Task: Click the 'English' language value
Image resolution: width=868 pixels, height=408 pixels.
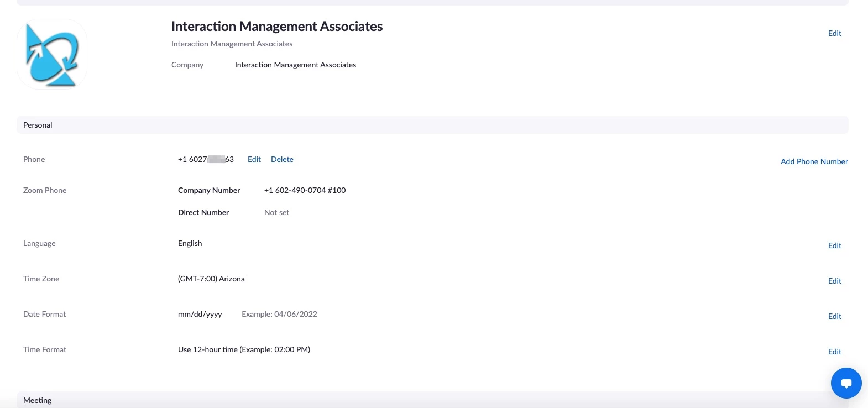Action: pyautogui.click(x=190, y=243)
